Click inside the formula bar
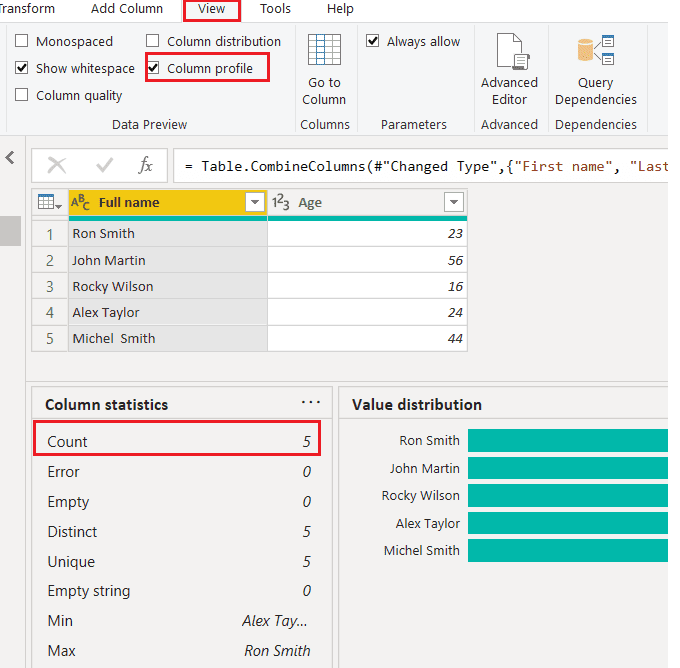The width and height of the screenshot is (680, 668). (x=421, y=166)
